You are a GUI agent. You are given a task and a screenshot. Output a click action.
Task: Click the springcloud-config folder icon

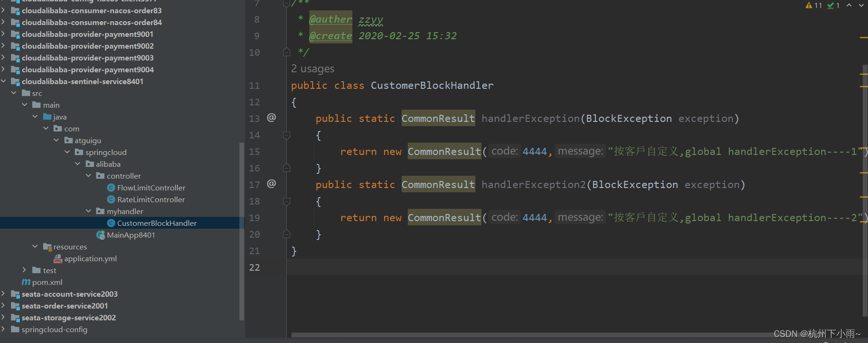tap(15, 329)
